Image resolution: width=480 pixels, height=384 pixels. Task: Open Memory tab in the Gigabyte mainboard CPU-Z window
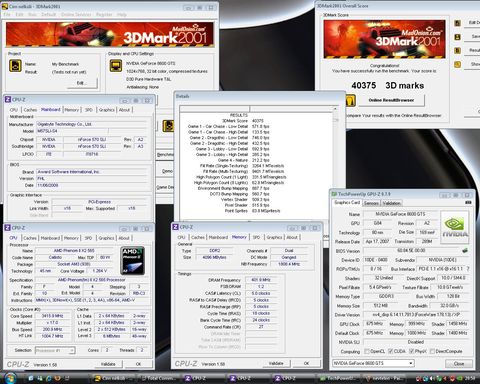tap(72, 110)
